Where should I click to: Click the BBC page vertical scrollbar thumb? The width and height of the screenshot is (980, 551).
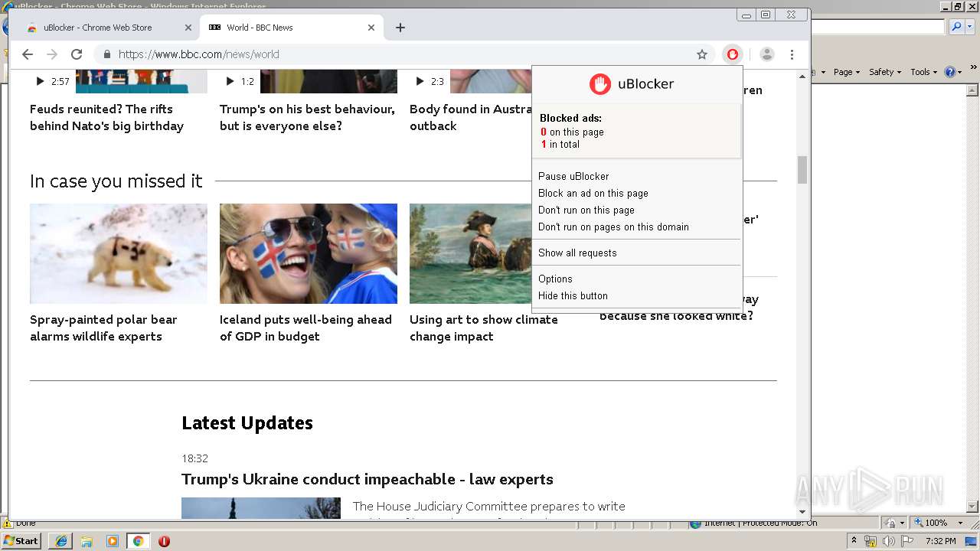click(x=802, y=170)
